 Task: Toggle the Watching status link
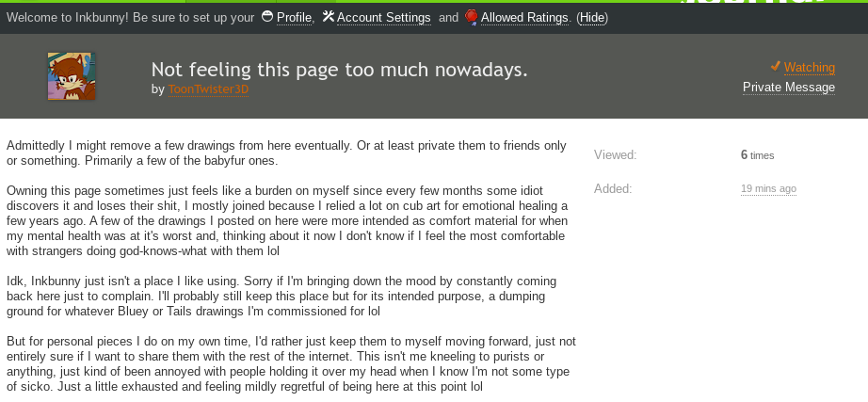click(x=809, y=67)
